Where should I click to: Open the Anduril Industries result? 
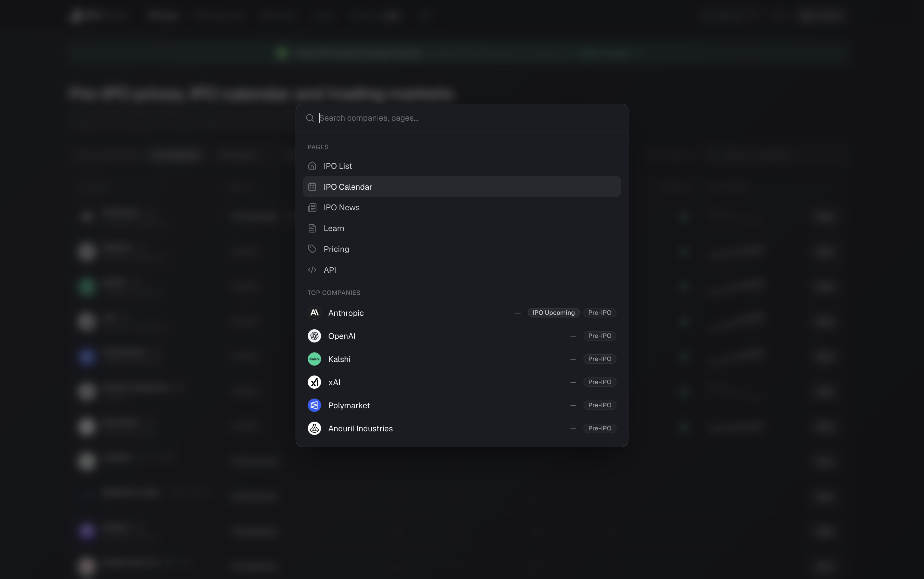(x=462, y=428)
